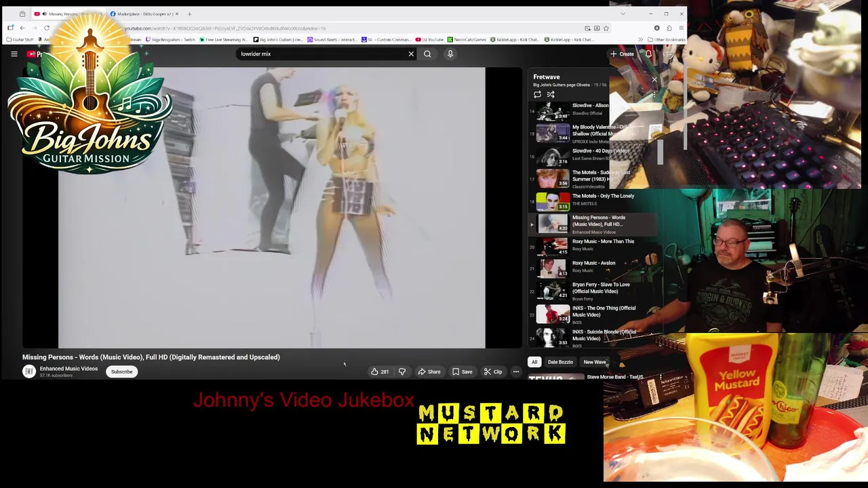Open the browser main menu
Viewport: 868px width, 488px height.
pyautogui.click(x=681, y=28)
